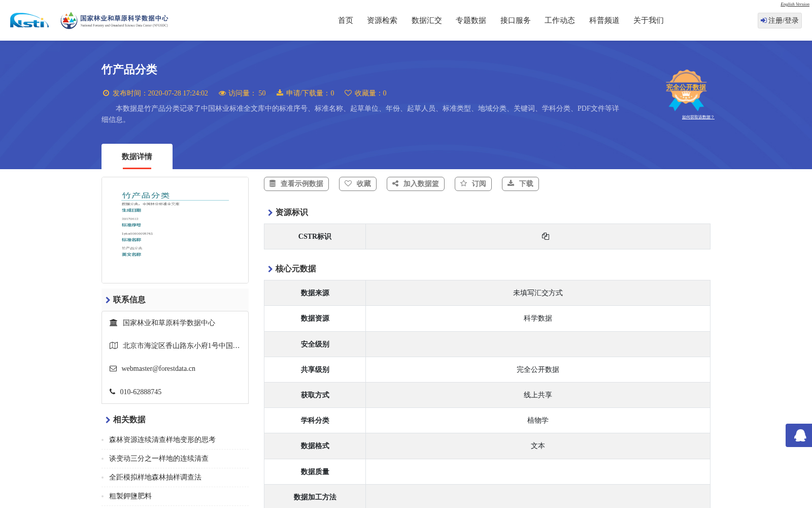Click the 文本 value in 数据格式 row
The height and width of the screenshot is (508, 812).
tap(538, 446)
